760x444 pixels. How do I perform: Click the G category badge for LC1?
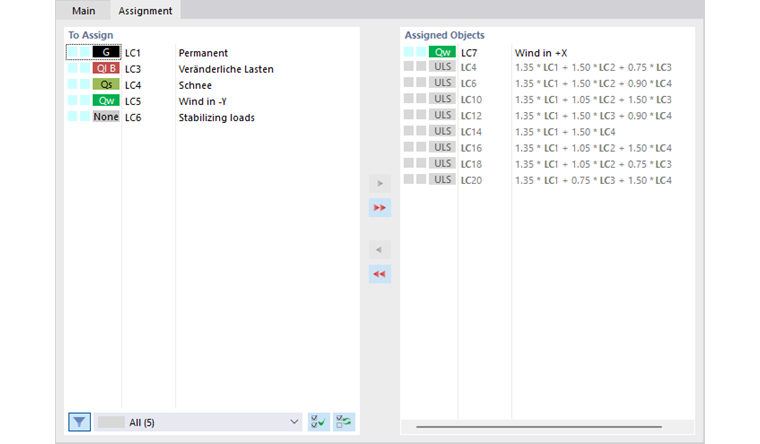(106, 52)
